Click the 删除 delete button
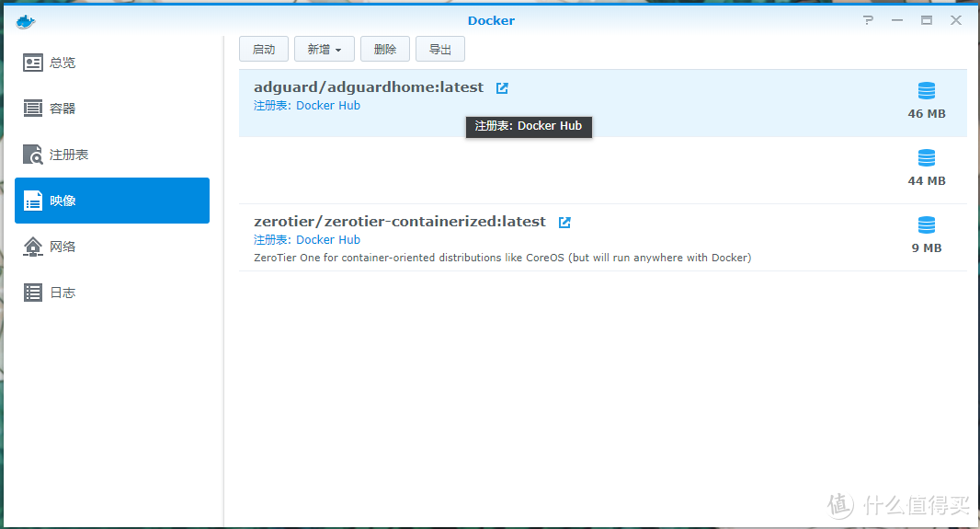Image resolution: width=980 pixels, height=529 pixels. (x=385, y=49)
